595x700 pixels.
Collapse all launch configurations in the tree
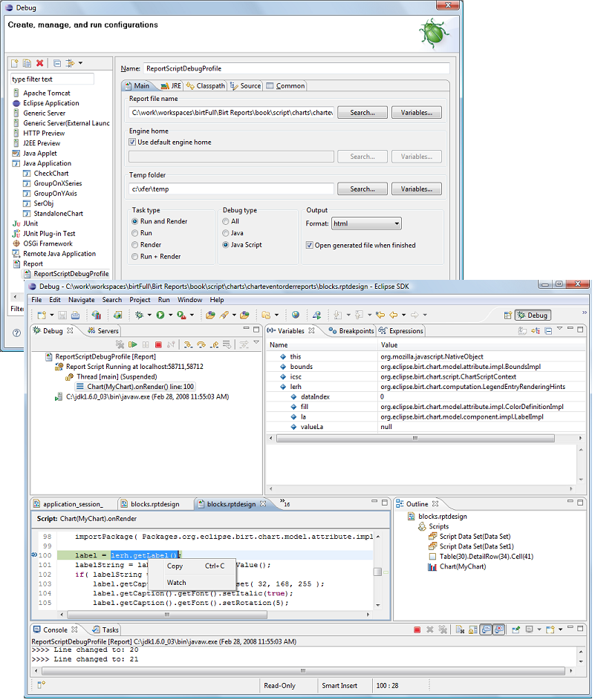click(x=57, y=63)
